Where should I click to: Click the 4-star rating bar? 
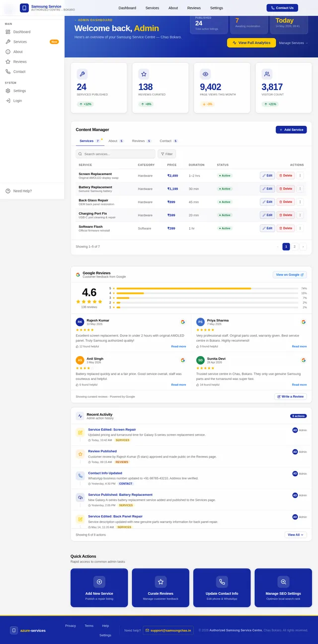coord(207,293)
